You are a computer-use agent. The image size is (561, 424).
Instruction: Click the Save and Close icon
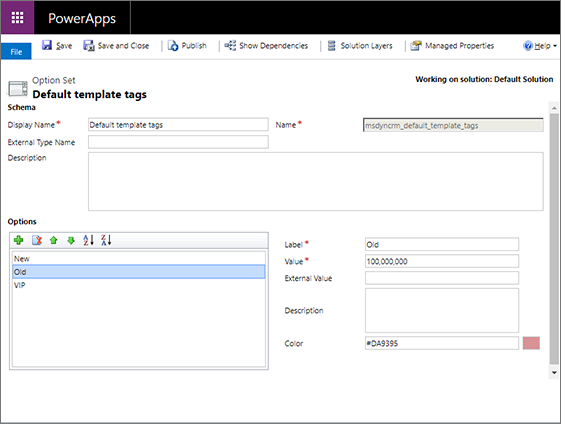tap(88, 45)
